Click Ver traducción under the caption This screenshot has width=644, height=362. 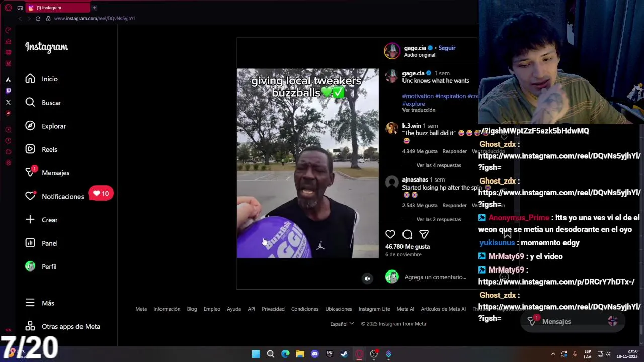coord(419,110)
